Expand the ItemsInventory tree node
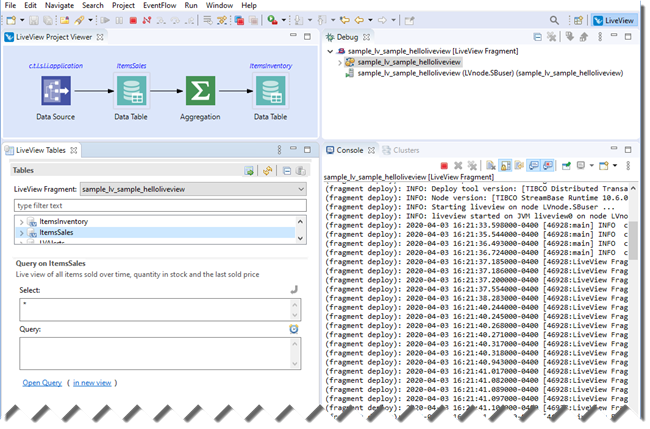The height and width of the screenshot is (429, 650). point(21,221)
